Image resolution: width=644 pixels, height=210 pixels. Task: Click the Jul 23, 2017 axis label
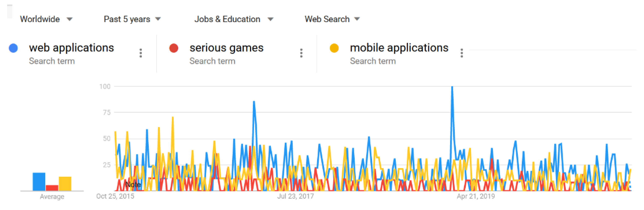click(x=295, y=196)
